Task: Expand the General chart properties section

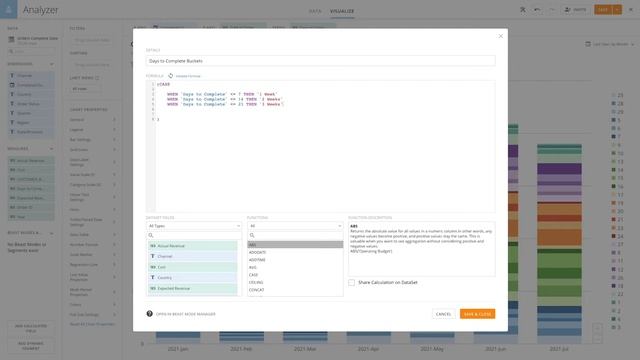Action: pos(92,120)
